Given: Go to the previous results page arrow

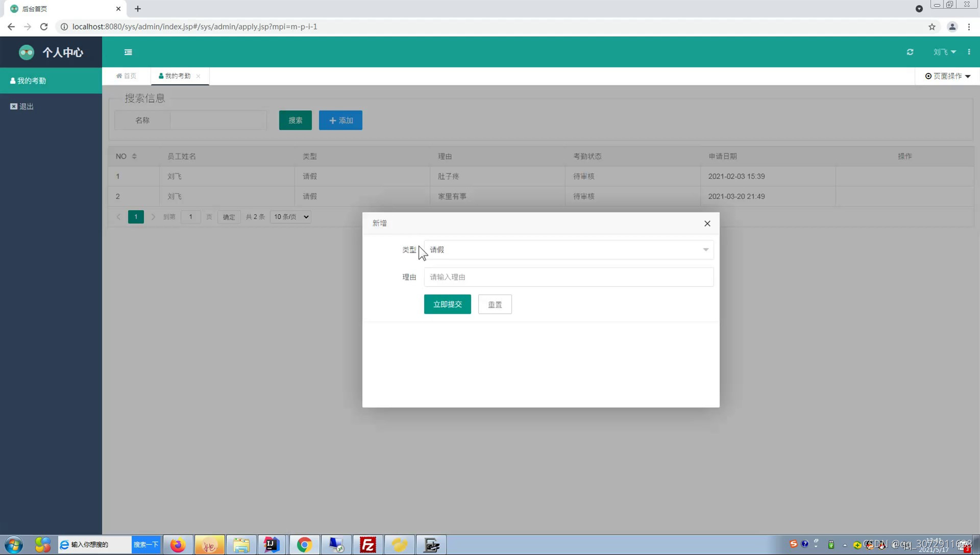Looking at the screenshot, I should tap(118, 217).
